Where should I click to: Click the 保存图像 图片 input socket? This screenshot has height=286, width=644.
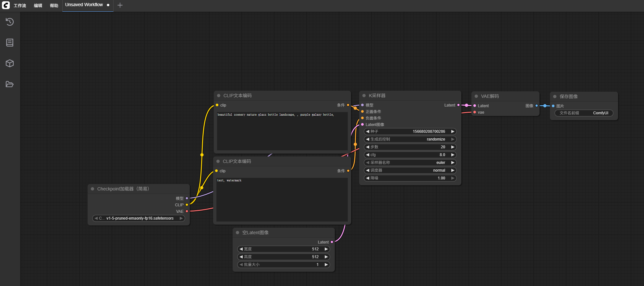pos(553,106)
